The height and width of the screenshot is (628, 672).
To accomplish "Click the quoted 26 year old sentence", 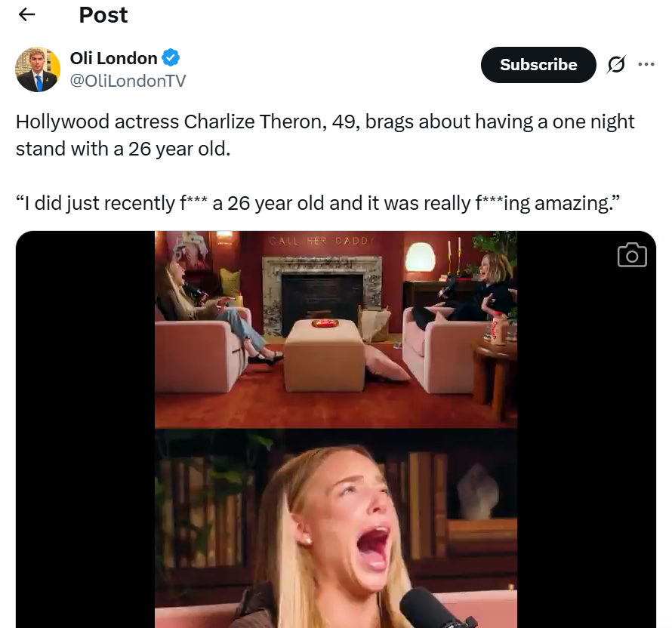I will click(x=318, y=203).
